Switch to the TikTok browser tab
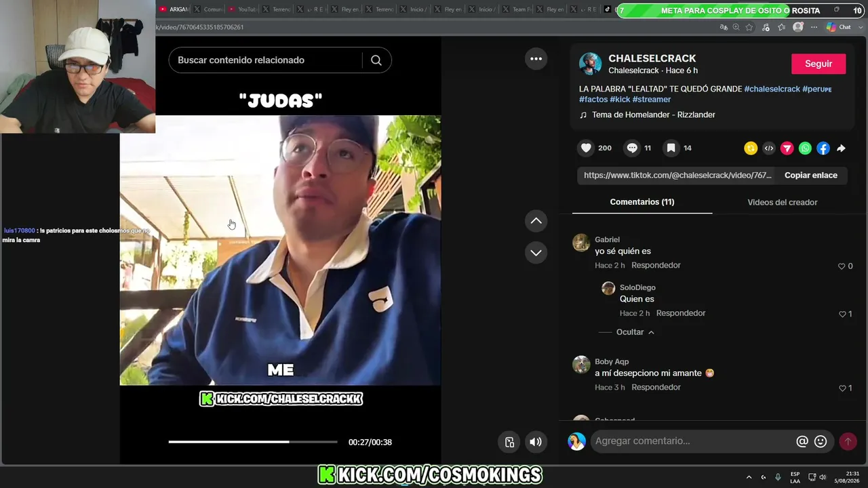The image size is (868, 488). (608, 9)
